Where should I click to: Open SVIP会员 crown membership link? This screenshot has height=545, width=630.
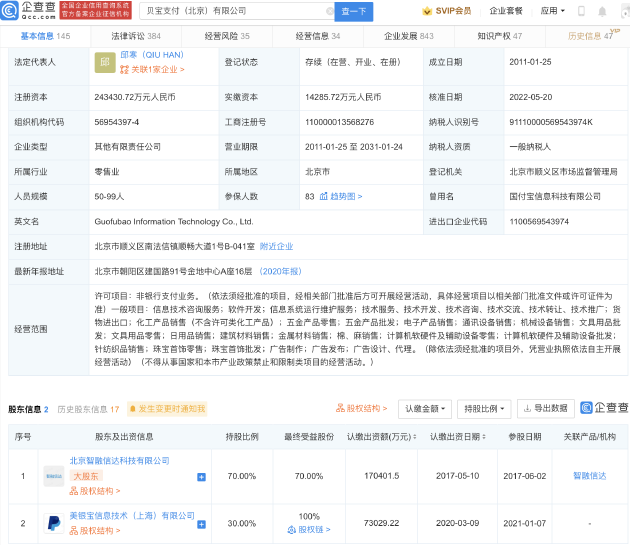tap(447, 11)
